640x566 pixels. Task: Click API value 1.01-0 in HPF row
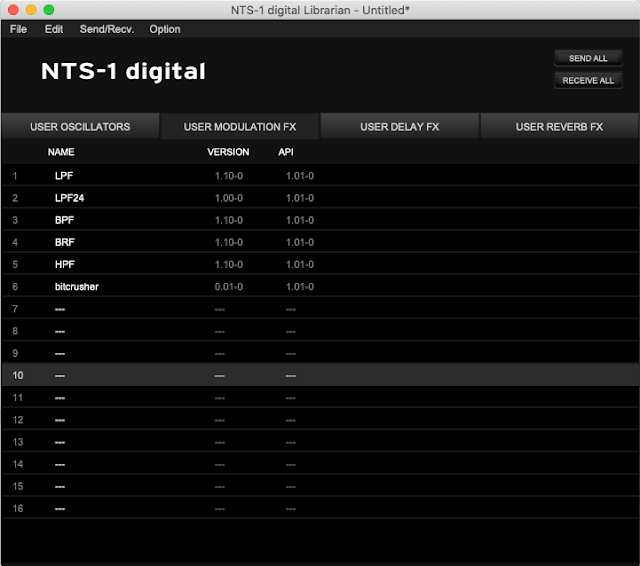[x=300, y=265]
